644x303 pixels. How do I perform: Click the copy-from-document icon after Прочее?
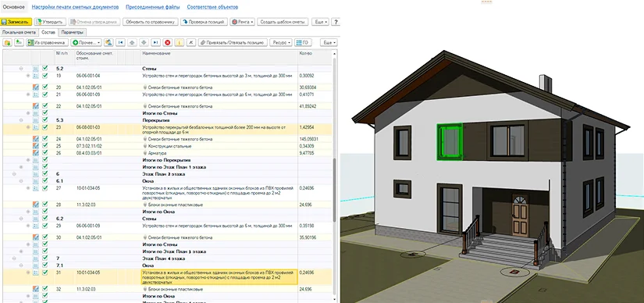(109, 42)
